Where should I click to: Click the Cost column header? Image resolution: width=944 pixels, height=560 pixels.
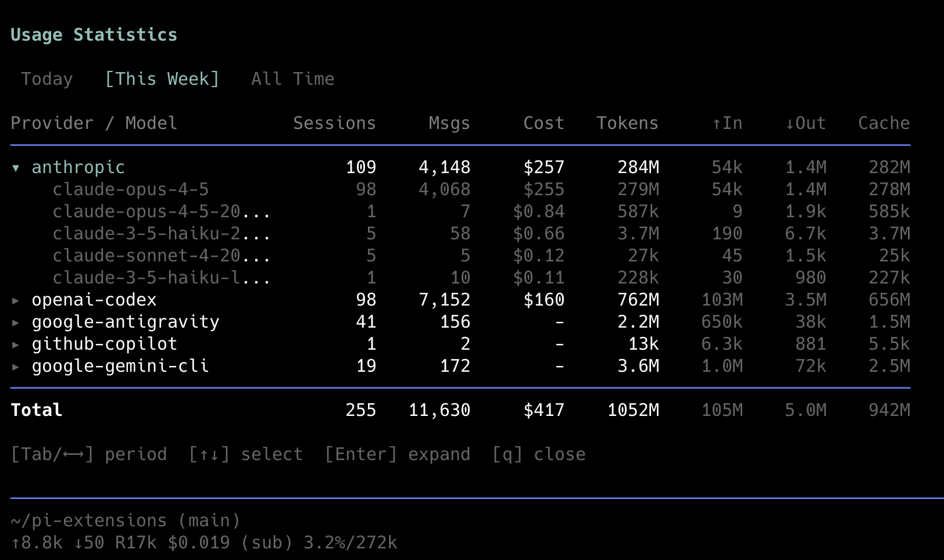[543, 123]
